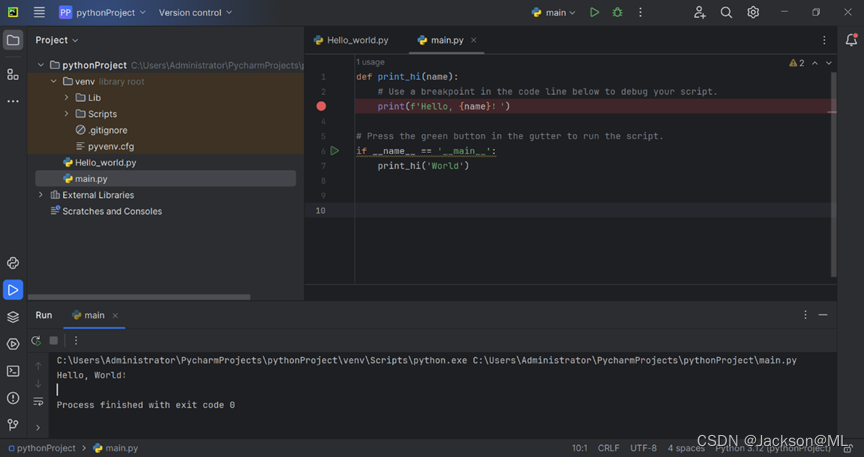Rerun main using the rerun icon
Viewport: 864px width, 457px height.
(x=36, y=341)
